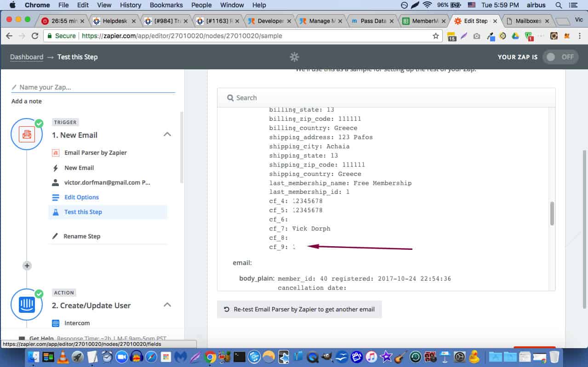The image size is (588, 367).
Task: Click Re-test Email Parser to get another email
Action: click(x=299, y=309)
